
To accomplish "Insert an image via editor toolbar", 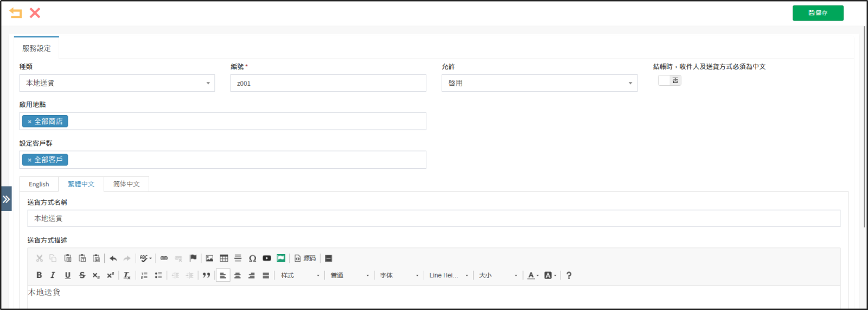I will (209, 258).
